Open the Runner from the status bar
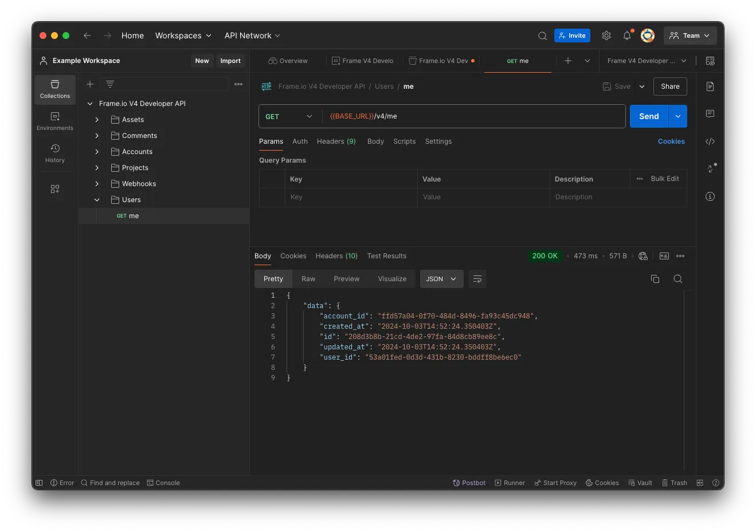756x532 pixels. click(510, 483)
